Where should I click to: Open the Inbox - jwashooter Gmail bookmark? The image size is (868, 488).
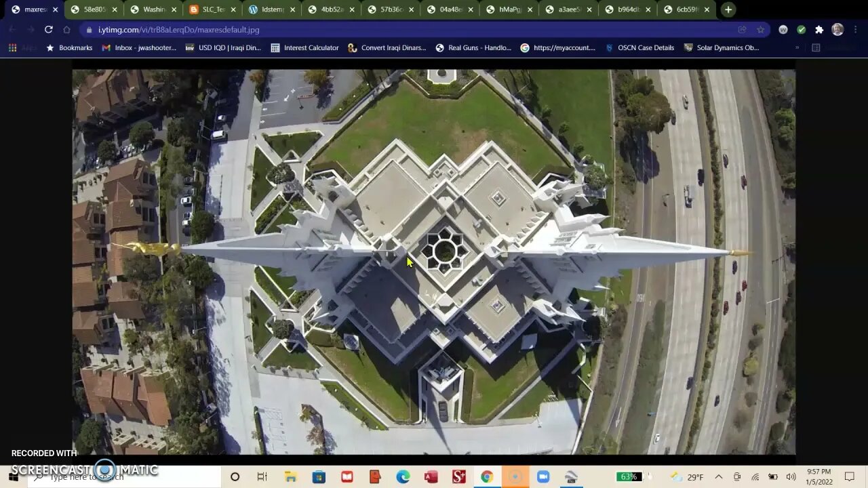coord(139,48)
